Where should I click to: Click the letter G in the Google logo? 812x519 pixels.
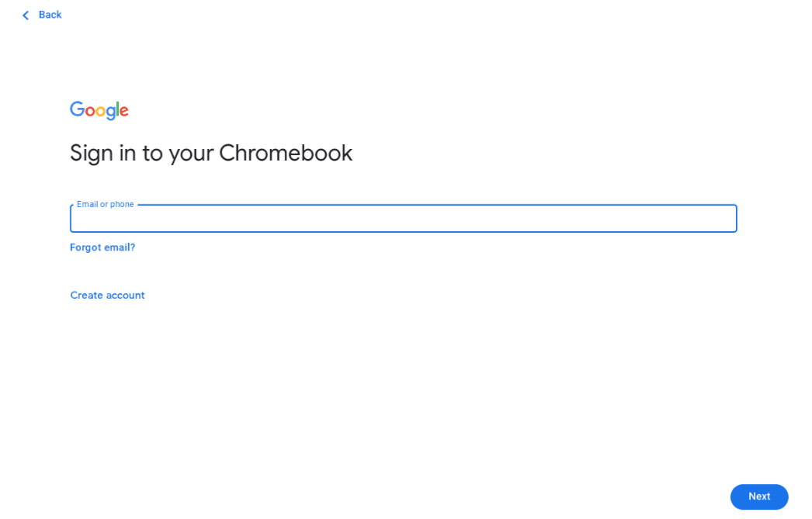[77, 109]
